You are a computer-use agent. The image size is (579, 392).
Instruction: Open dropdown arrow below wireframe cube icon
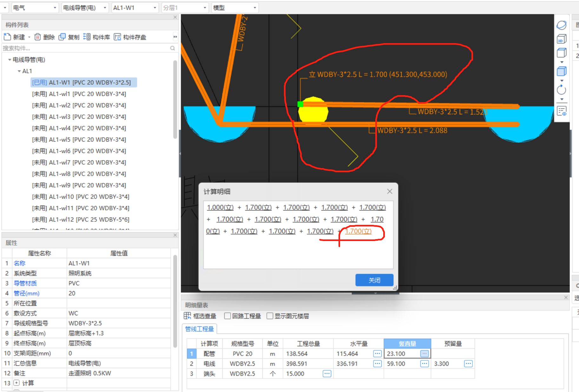[562, 62]
